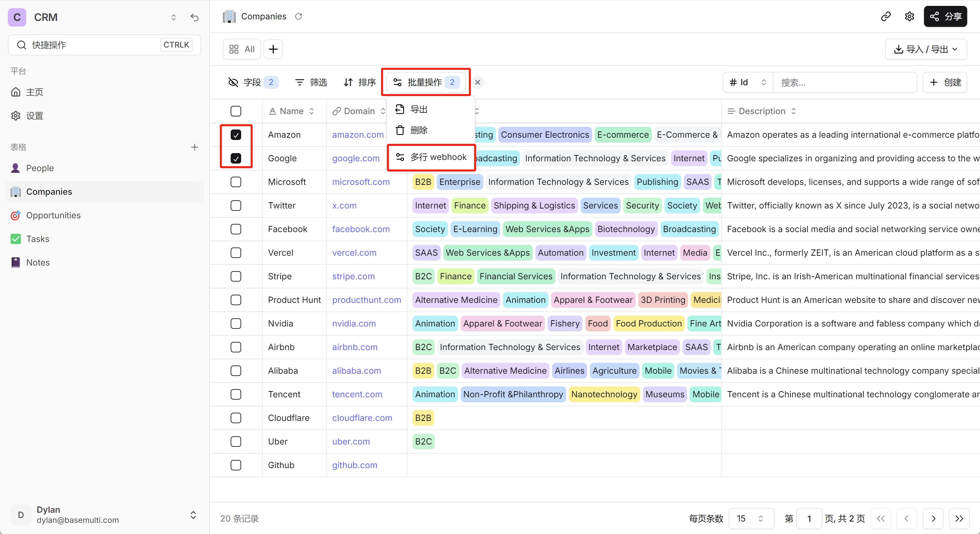The height and width of the screenshot is (534, 980).
Task: Open the microsoft.com link
Action: tap(361, 182)
